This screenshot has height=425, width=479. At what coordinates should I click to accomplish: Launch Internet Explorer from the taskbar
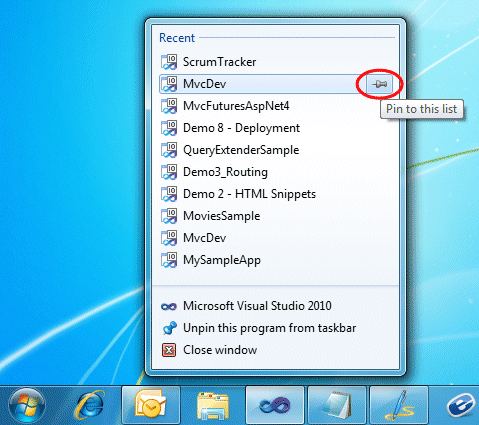pyautogui.click(x=89, y=405)
